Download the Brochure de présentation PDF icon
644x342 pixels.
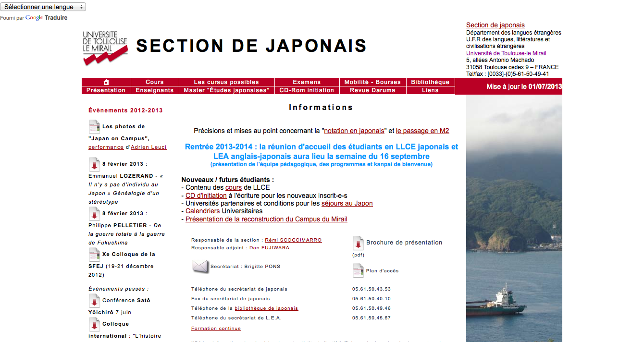coord(358,243)
